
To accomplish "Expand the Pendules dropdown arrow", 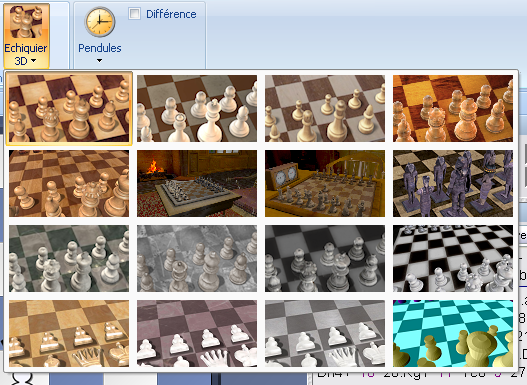I will point(99,61).
